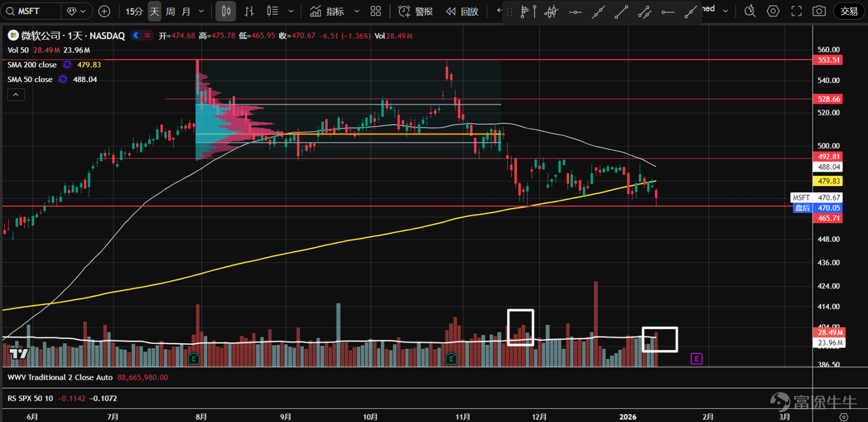Collapse the indicator legend with the caret button
868x422 pixels.
click(16, 95)
